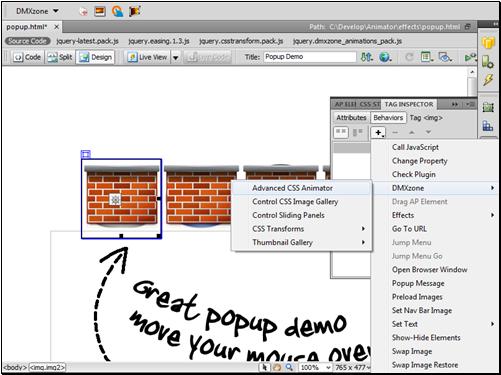This screenshot has height=375, width=501.
Task: Click the refresh design view icon
Action: pyautogui.click(x=409, y=57)
